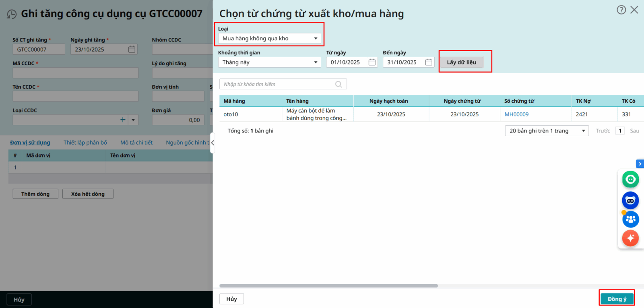Click Xóa hết dòng button

88,194
